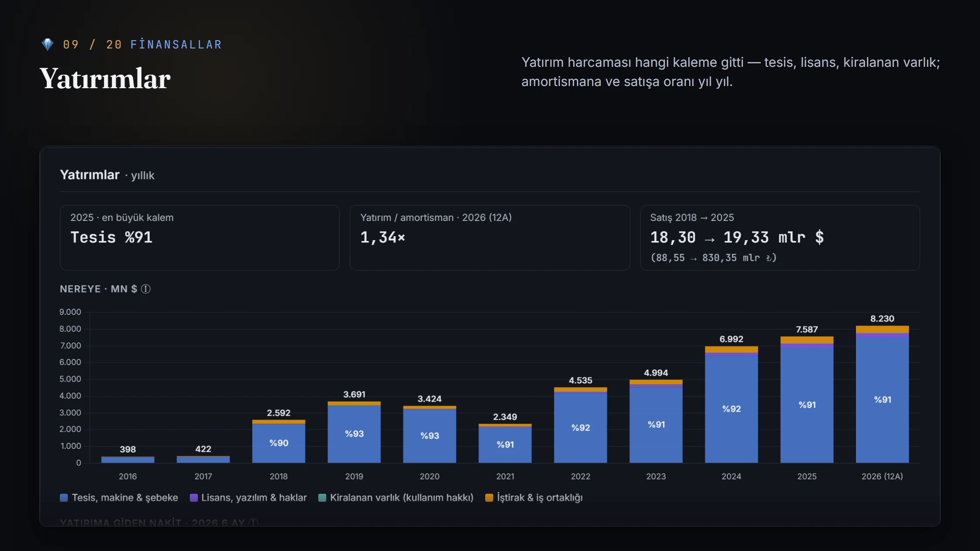
Task: Click the Tesis, makine & şebeke legend label
Action: (x=125, y=498)
